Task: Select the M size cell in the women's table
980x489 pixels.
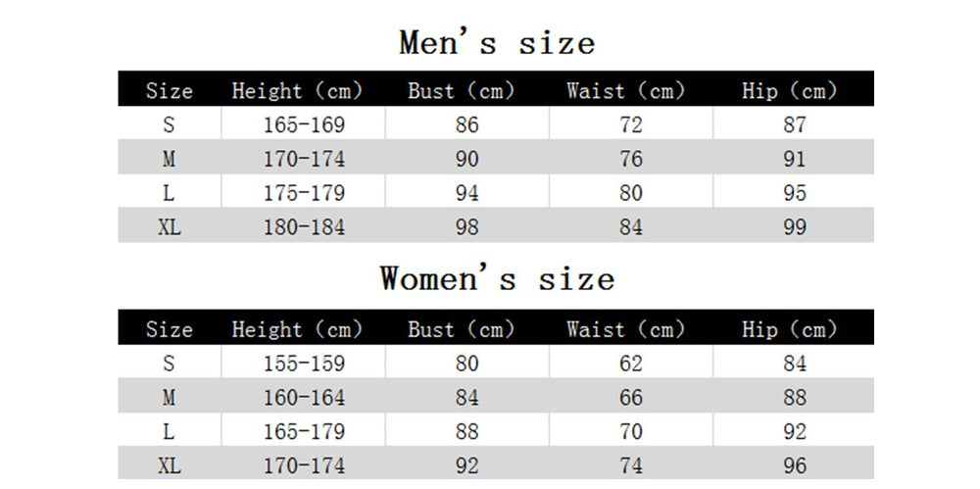Action: pos(170,398)
